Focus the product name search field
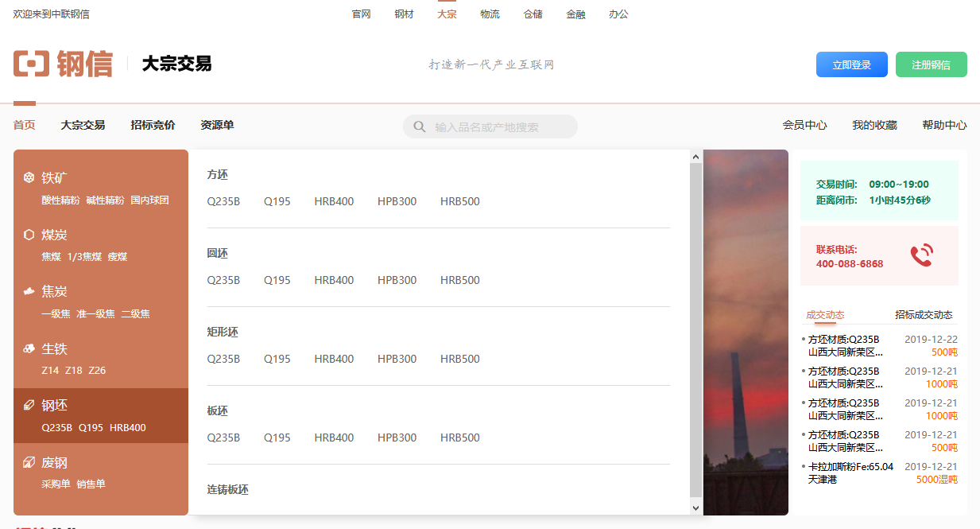 click(x=501, y=126)
